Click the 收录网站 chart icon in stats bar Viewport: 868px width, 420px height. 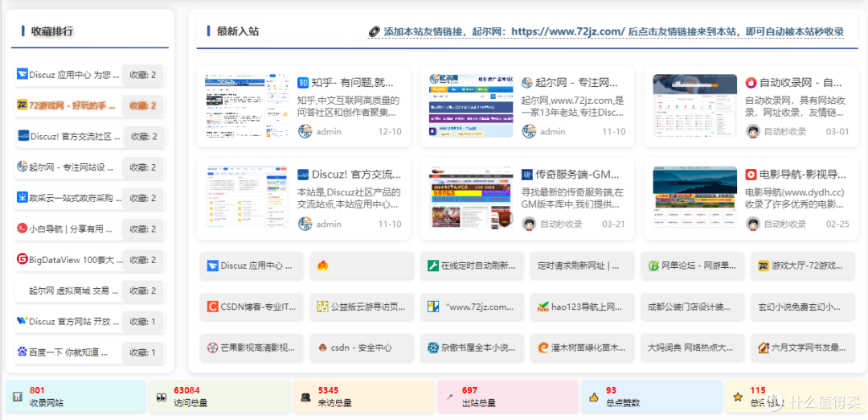click(x=17, y=397)
